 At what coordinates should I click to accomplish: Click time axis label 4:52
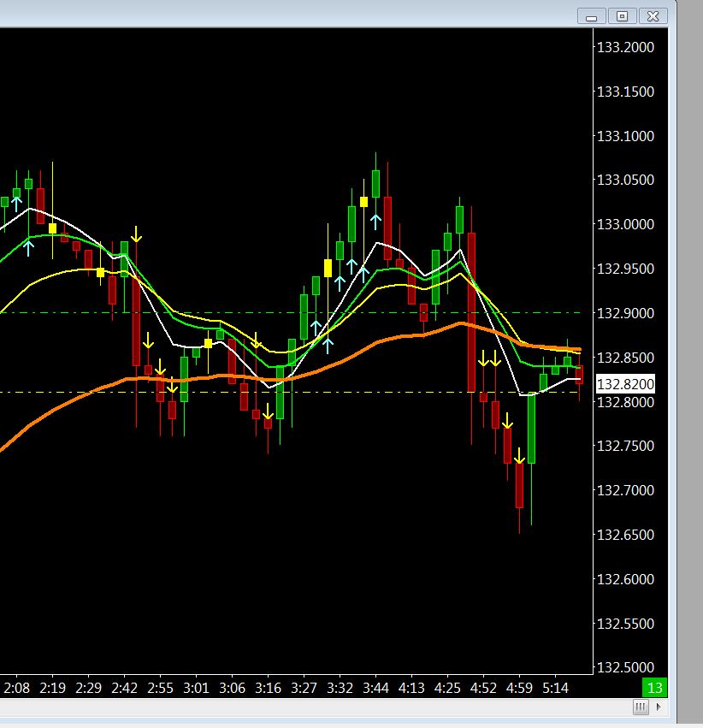point(483,688)
